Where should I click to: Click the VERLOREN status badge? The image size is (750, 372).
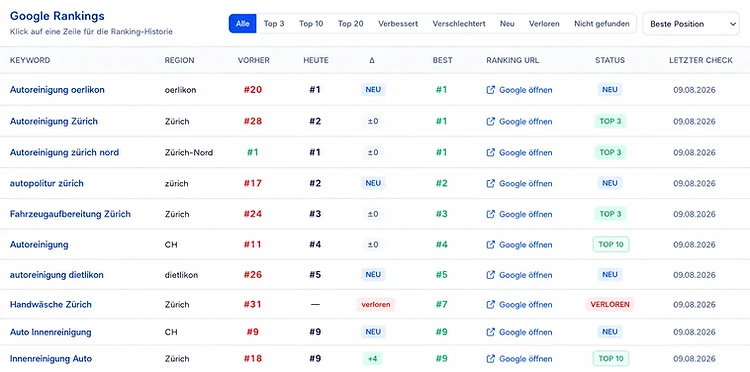610,305
